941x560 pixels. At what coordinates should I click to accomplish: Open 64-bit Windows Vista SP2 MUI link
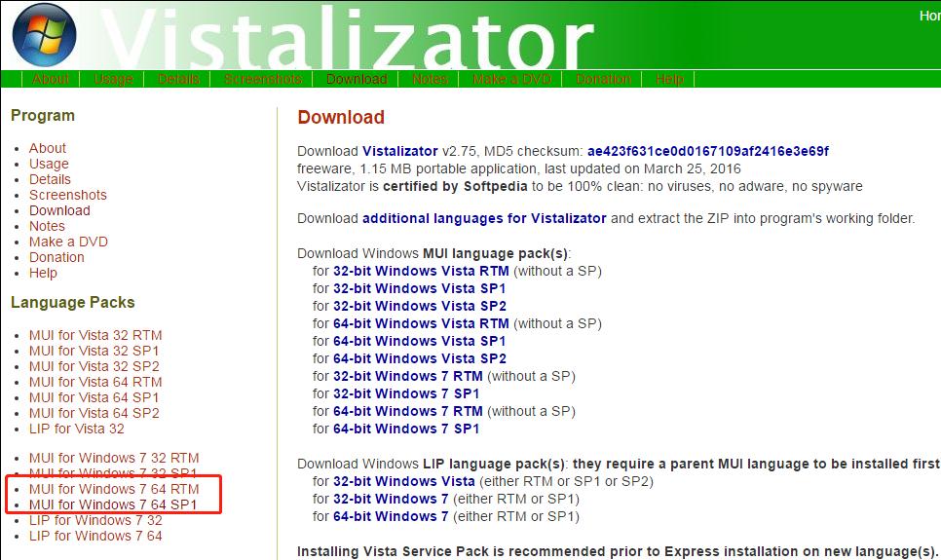[420, 358]
